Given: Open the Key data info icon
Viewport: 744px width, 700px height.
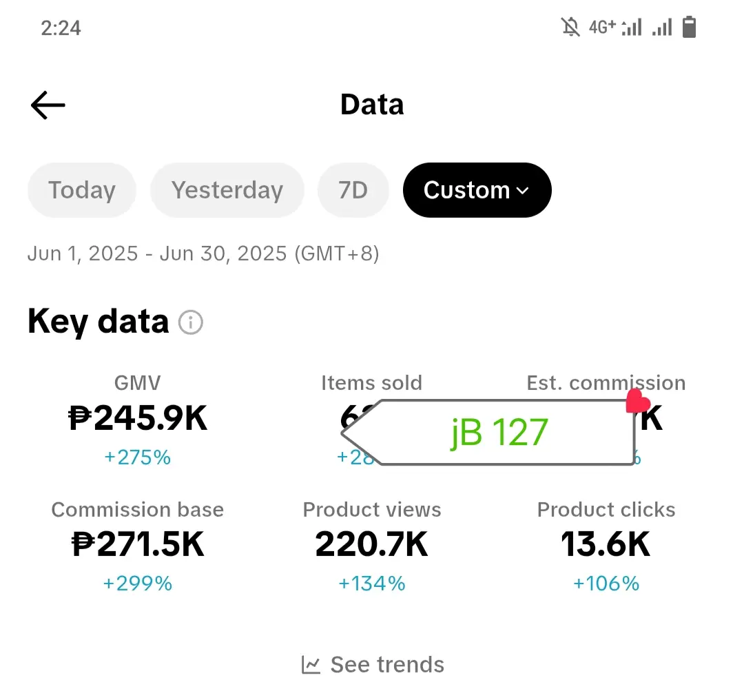Looking at the screenshot, I should click(191, 322).
